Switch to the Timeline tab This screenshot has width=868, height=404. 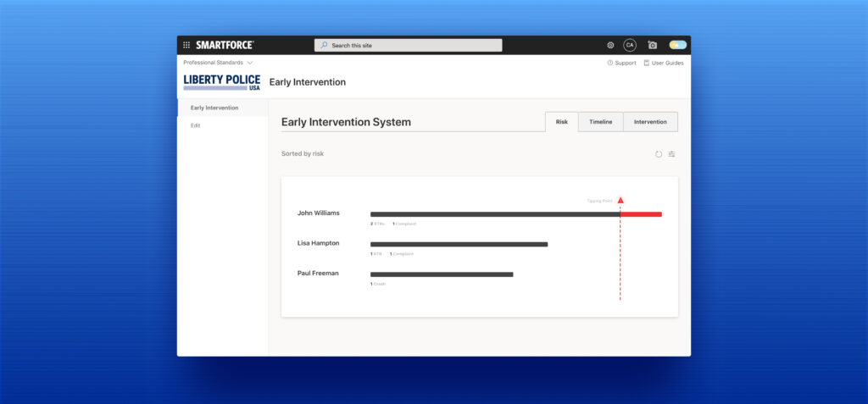pos(600,122)
